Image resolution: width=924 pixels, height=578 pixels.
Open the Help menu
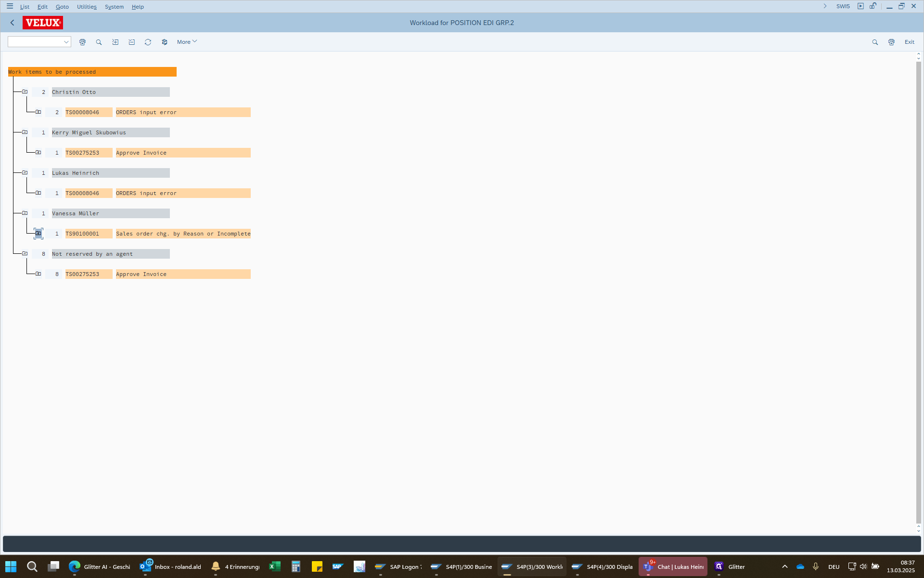138,7
